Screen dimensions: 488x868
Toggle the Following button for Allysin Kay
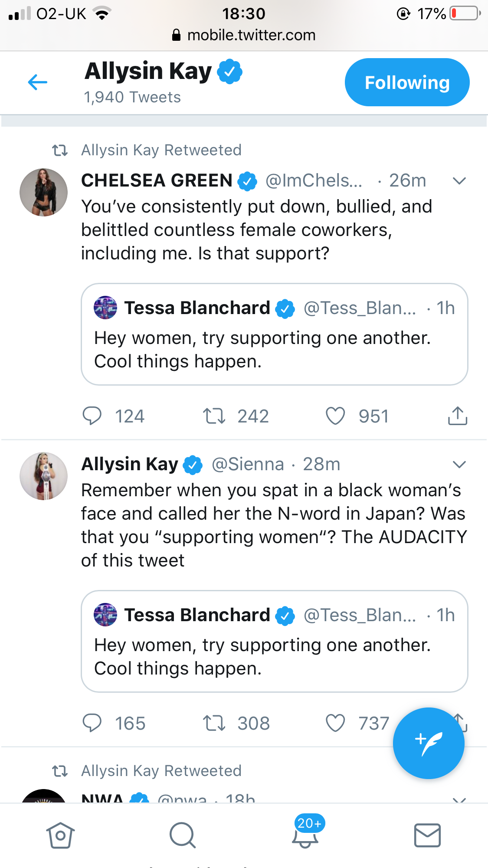coord(407,82)
